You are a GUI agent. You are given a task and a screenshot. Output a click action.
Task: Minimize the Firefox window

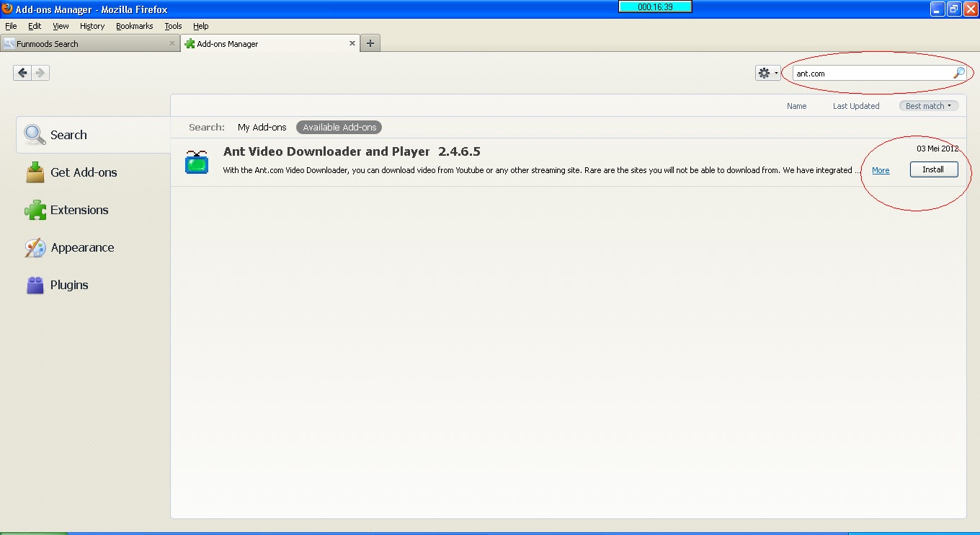click(x=937, y=9)
